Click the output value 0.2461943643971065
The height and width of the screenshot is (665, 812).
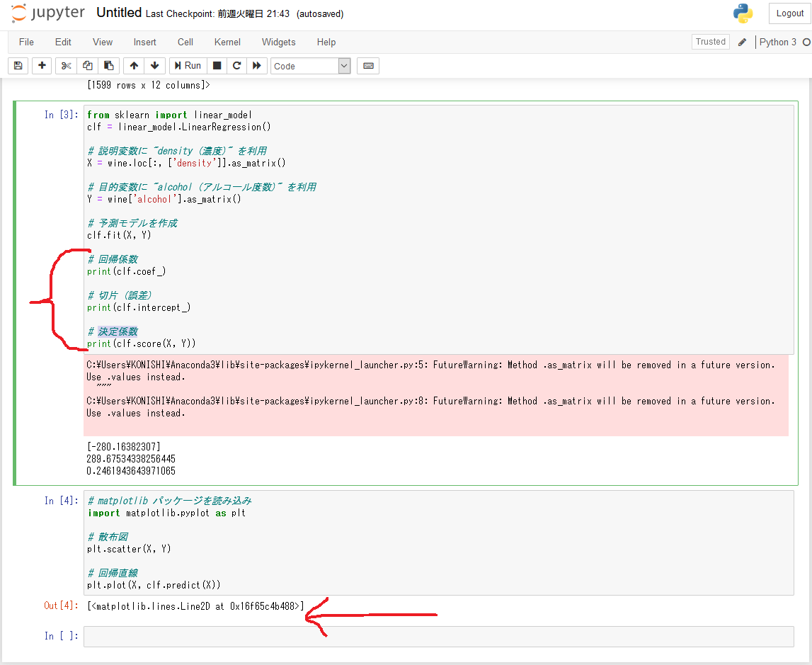coord(131,471)
